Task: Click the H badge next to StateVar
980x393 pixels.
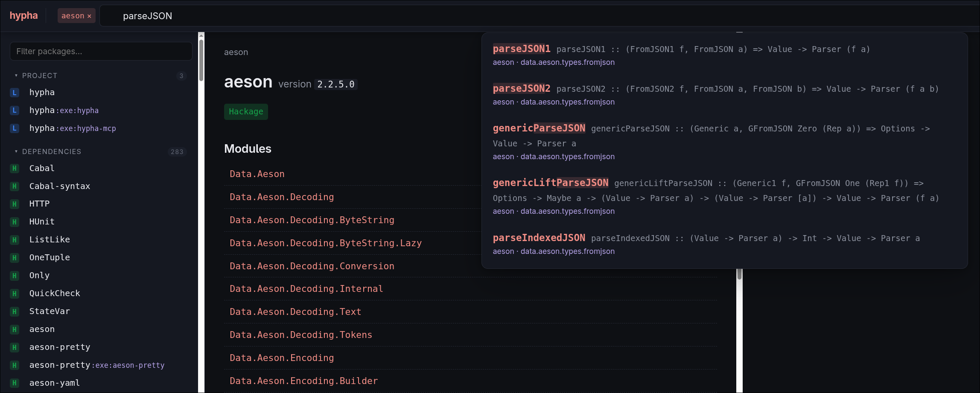Action: 15,311
